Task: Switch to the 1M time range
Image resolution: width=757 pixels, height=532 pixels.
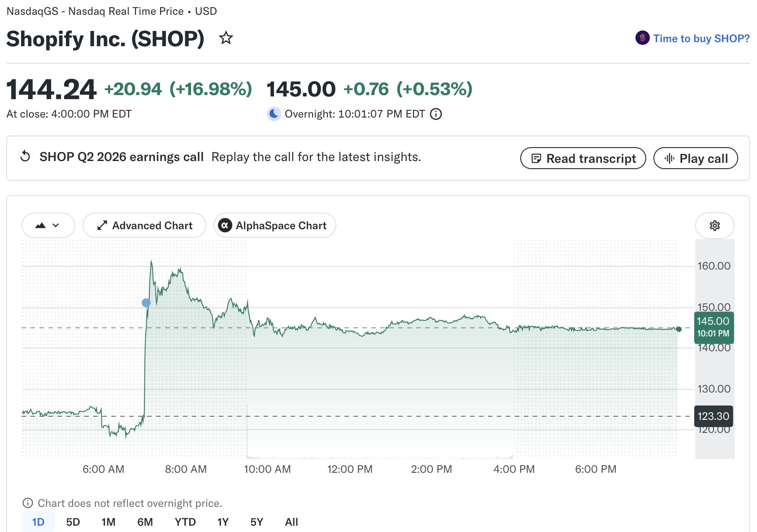Action: [109, 522]
